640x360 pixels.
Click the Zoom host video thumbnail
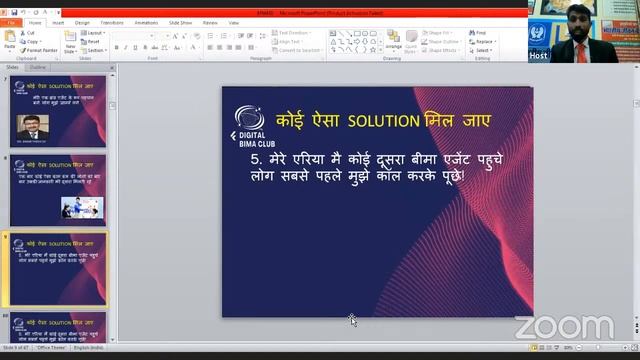click(x=584, y=31)
